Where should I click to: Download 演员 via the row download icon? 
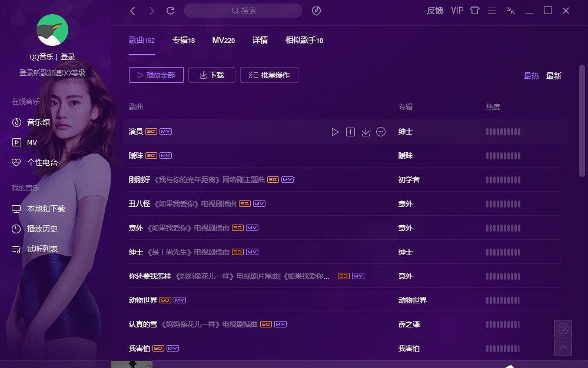(x=366, y=132)
